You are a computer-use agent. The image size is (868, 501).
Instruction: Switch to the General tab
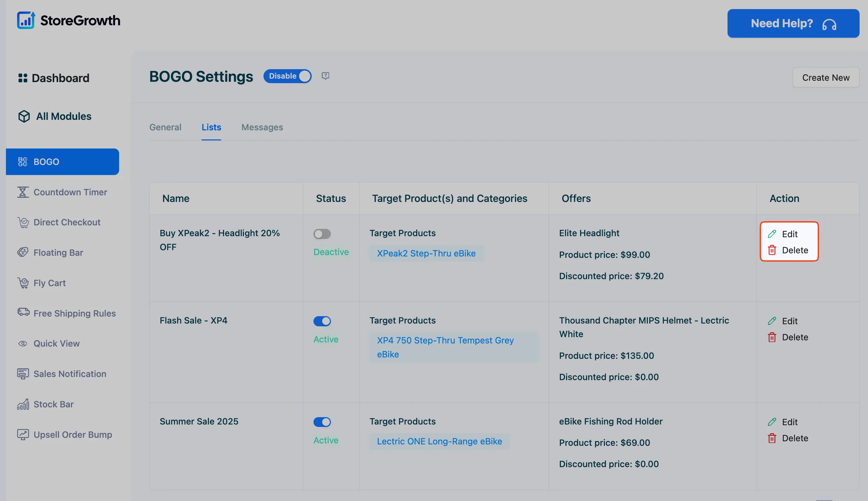(165, 127)
